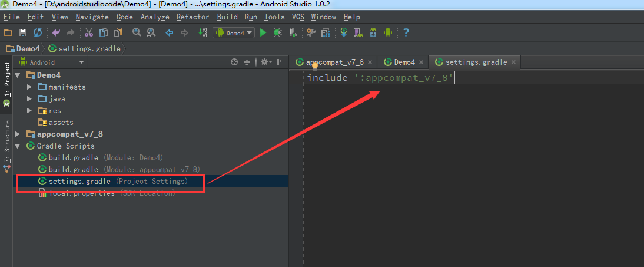Select build.gradle (Module: Demo4)
The image size is (644, 267).
(x=101, y=157)
